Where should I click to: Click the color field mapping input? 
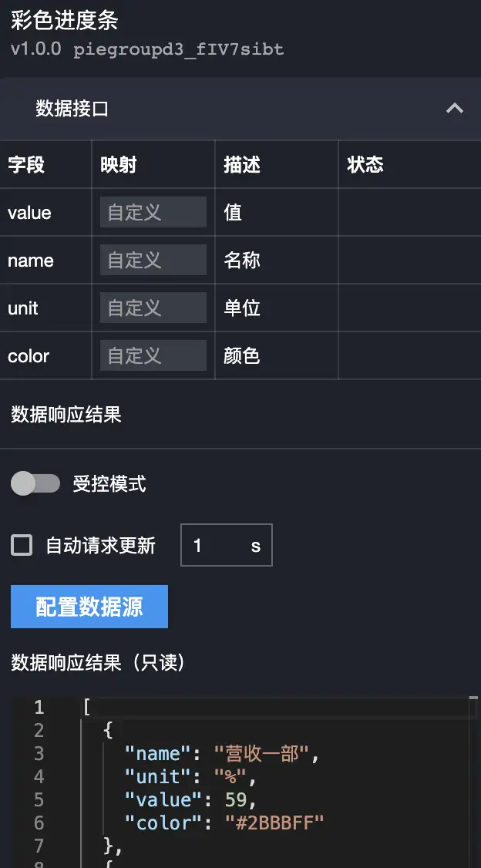pyautogui.click(x=153, y=355)
